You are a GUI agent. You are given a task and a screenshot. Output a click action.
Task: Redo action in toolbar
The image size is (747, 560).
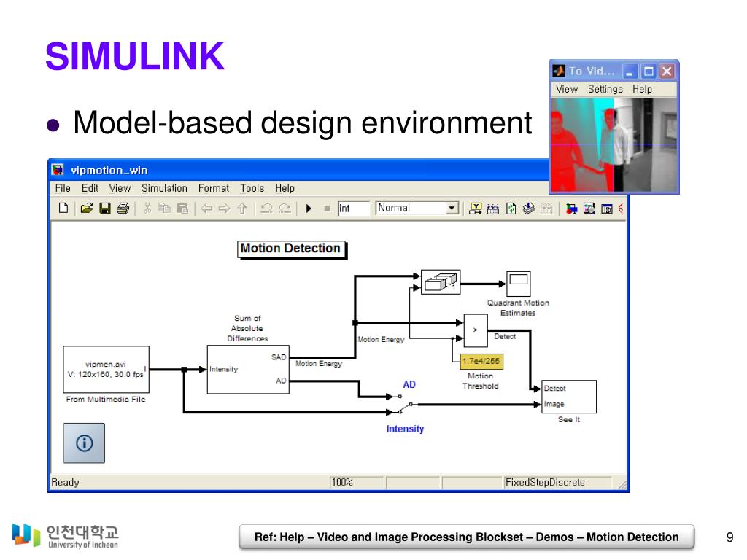(x=285, y=208)
